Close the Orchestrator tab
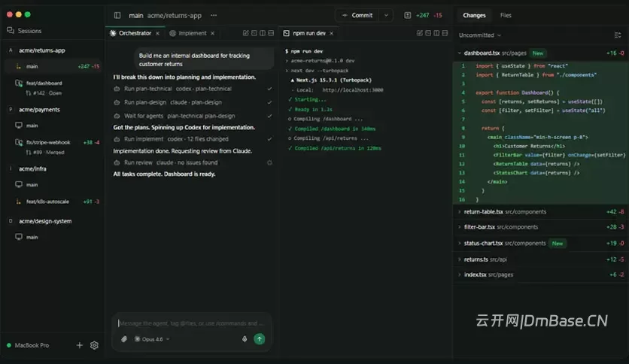 (x=158, y=33)
